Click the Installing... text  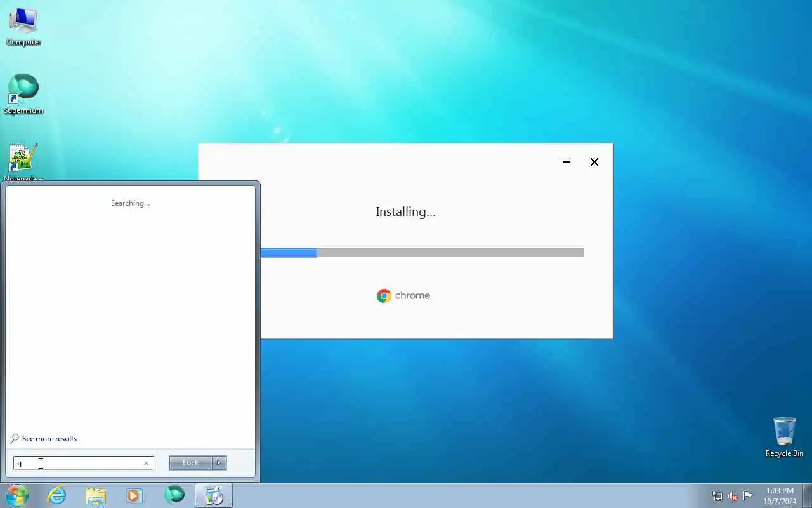(x=405, y=212)
